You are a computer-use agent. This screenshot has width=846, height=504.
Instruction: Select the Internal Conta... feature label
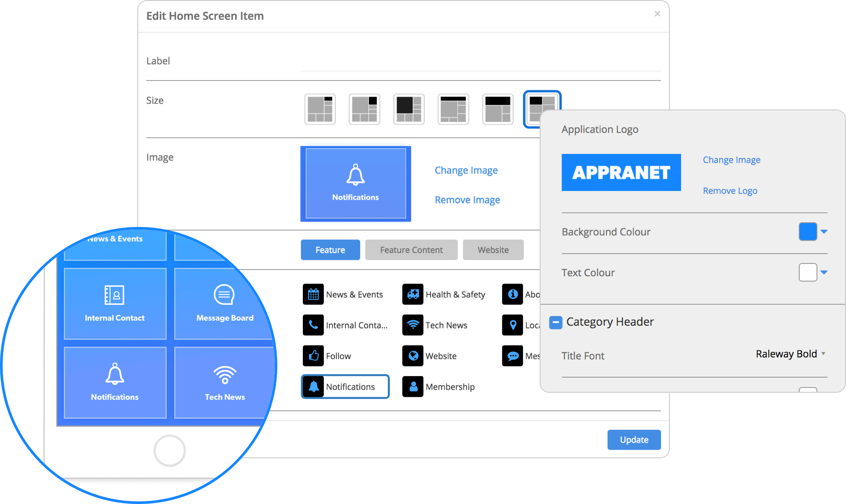tap(357, 325)
